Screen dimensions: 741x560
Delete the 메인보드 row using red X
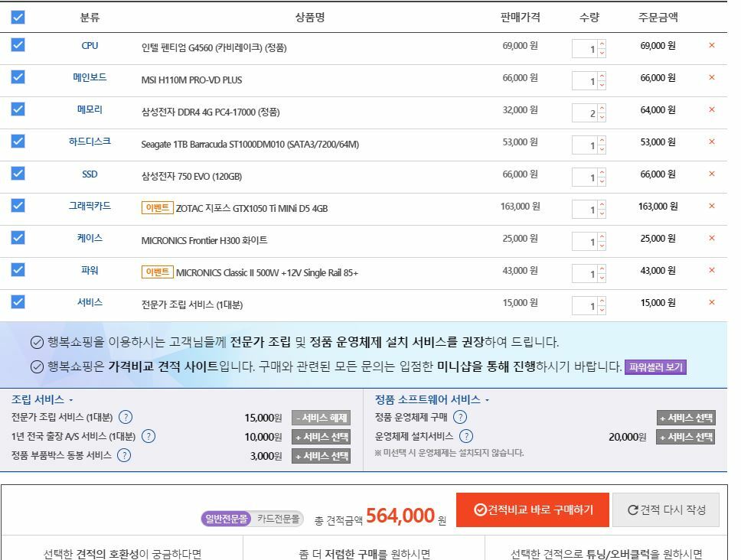pos(711,77)
